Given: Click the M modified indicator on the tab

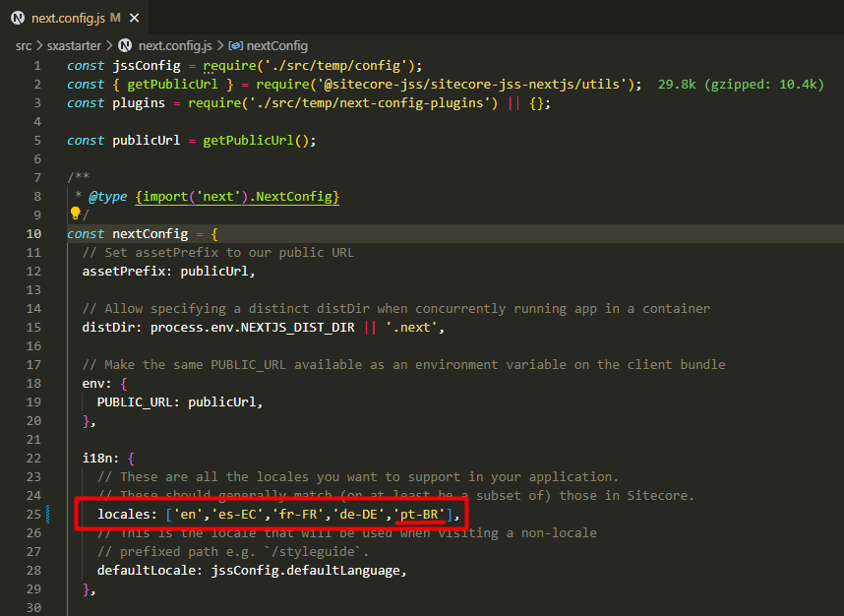Looking at the screenshot, I should tap(115, 18).
